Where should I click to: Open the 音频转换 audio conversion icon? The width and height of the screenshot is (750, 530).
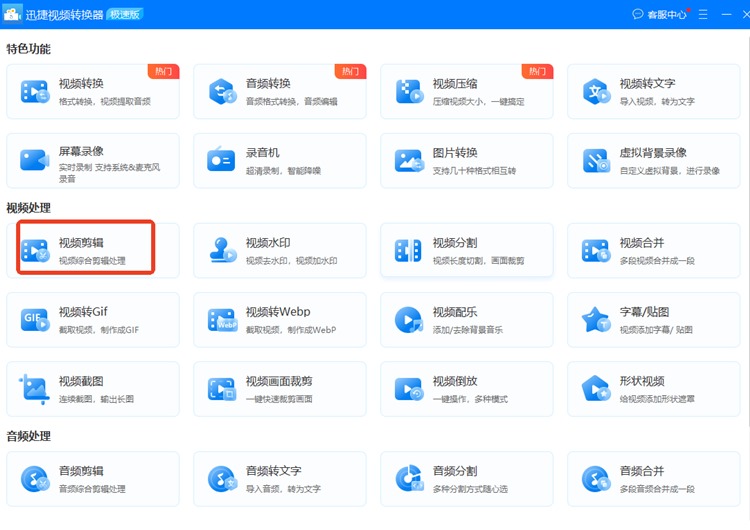point(222,91)
